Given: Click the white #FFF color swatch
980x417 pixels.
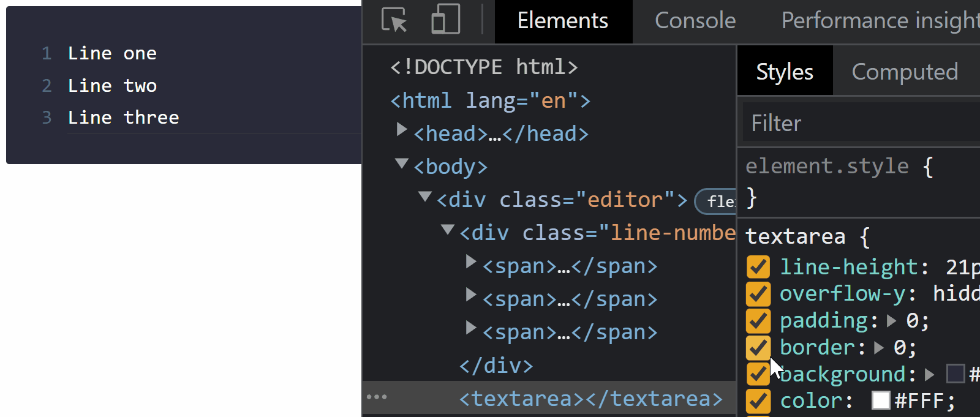Looking at the screenshot, I should point(881,400).
